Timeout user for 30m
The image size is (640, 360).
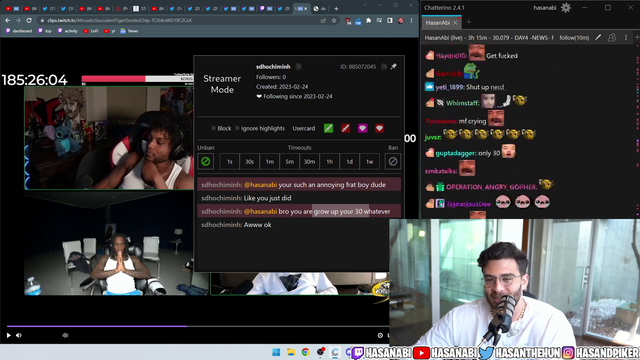(309, 162)
